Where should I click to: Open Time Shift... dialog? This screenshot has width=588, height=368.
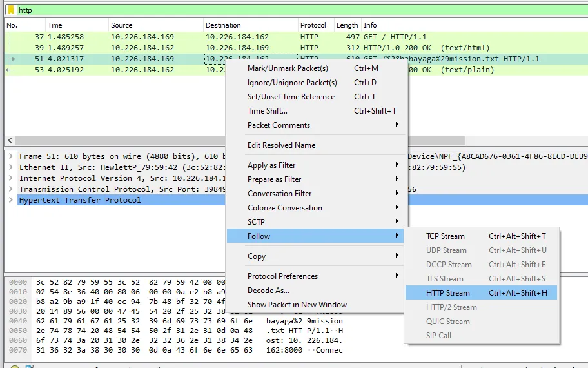pos(316,111)
